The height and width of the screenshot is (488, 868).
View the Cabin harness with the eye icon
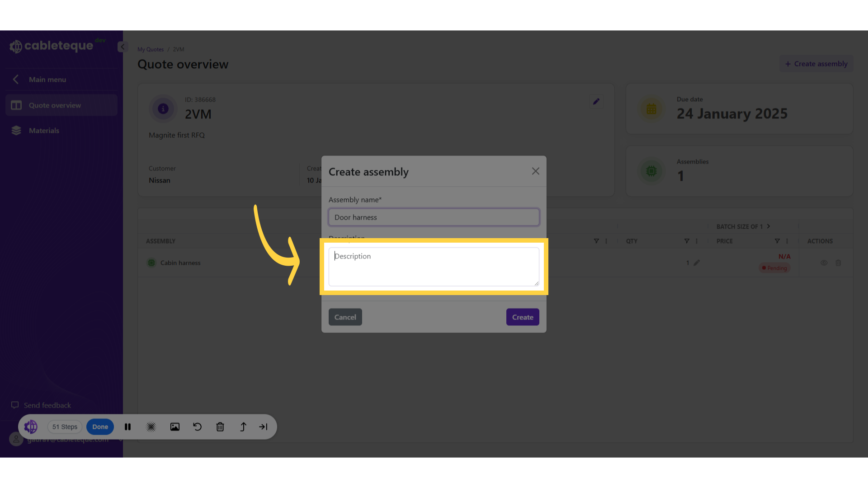click(824, 263)
